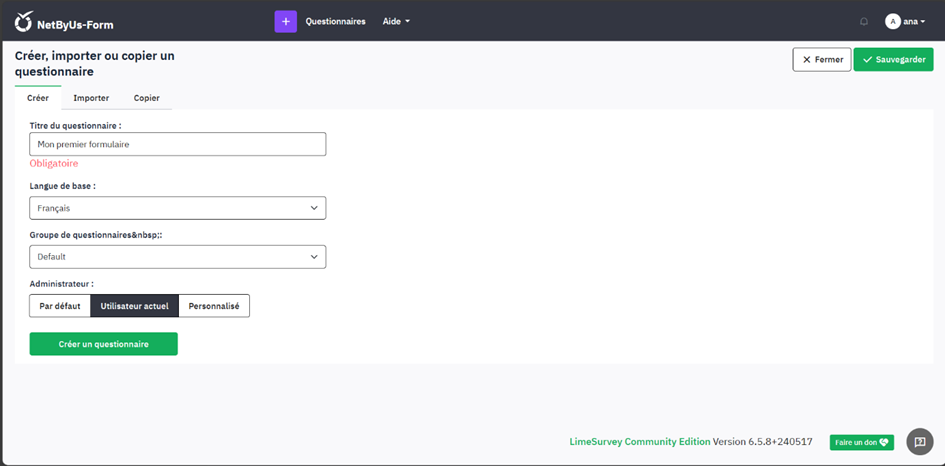Expand the Langue de base dropdown

click(x=178, y=208)
